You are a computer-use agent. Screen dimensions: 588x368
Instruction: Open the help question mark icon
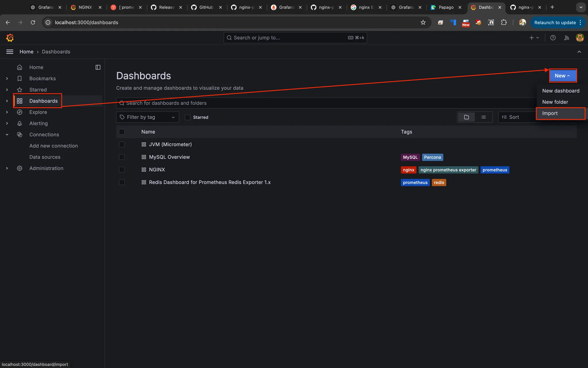coord(553,38)
